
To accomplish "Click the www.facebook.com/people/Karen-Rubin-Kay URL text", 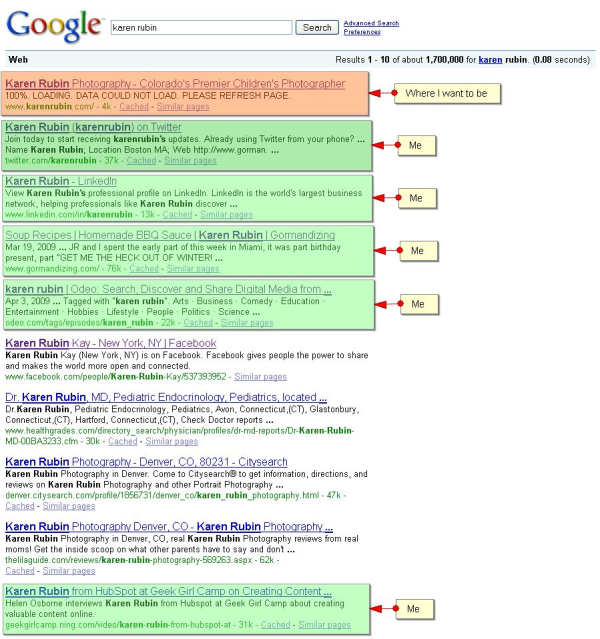I will coord(116,377).
